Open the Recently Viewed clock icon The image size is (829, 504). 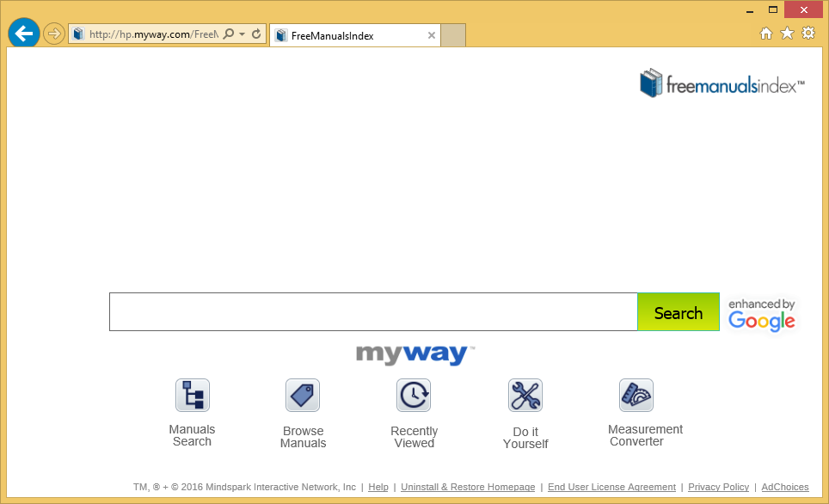[x=414, y=395]
